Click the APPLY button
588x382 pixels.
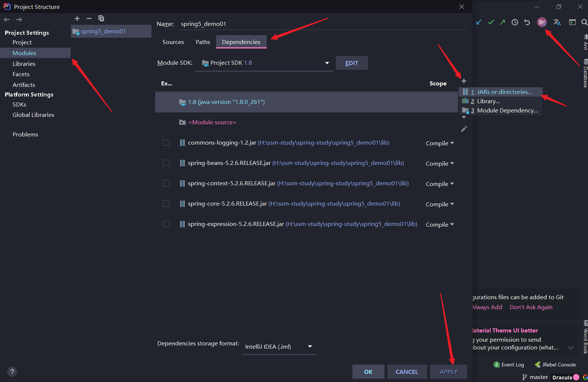click(448, 372)
